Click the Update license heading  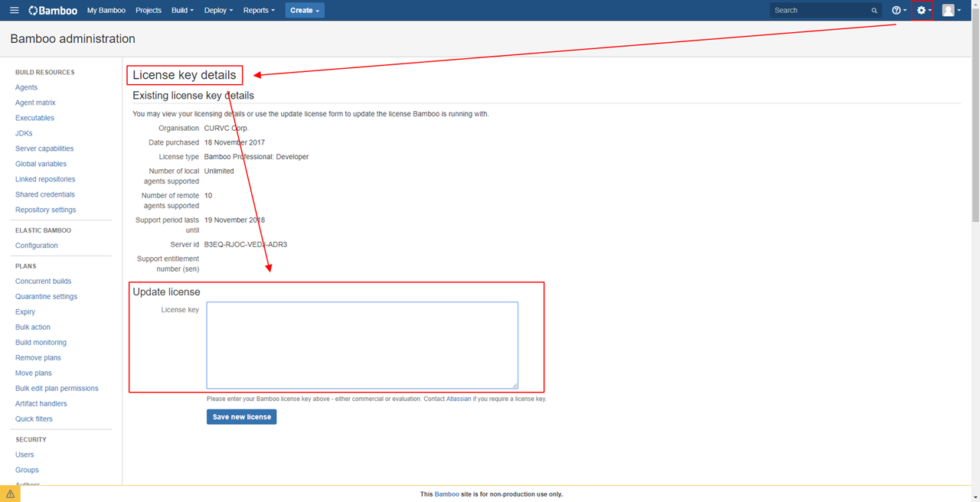point(166,292)
